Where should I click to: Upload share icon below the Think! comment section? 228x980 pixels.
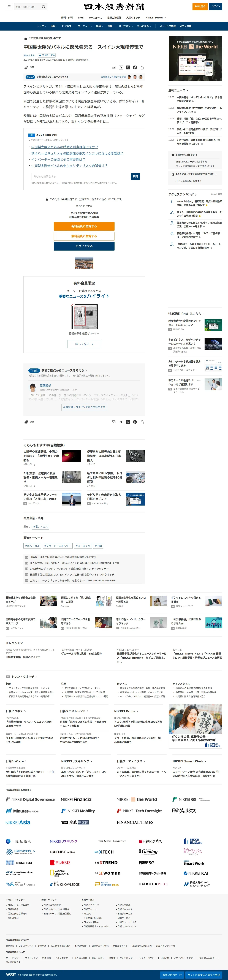pyautogui.click(x=142, y=422)
